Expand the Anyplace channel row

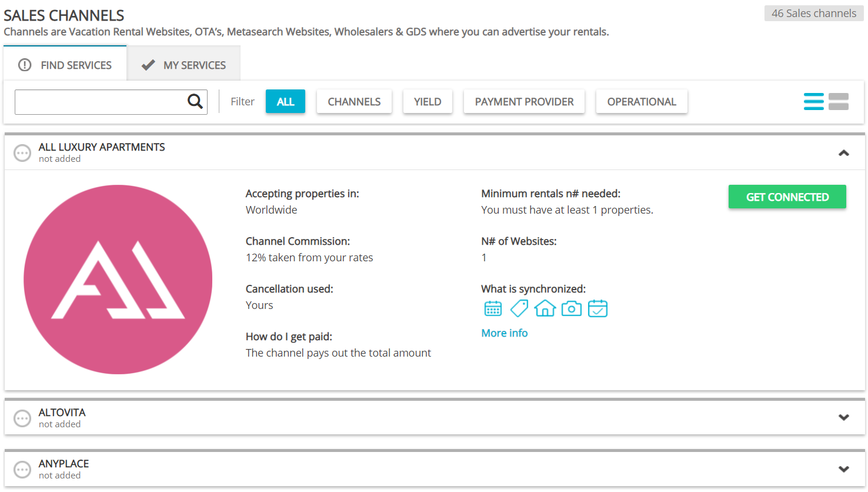[844, 469]
